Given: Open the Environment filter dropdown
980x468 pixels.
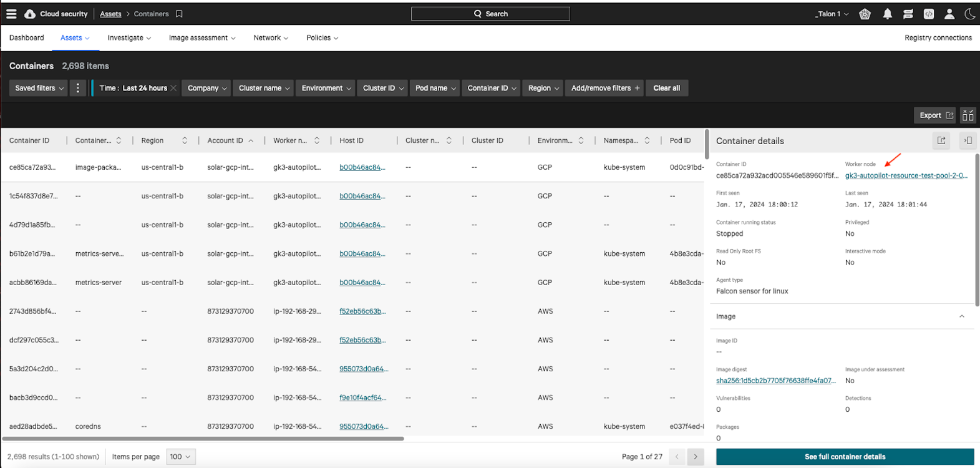Looking at the screenshot, I should [x=326, y=88].
